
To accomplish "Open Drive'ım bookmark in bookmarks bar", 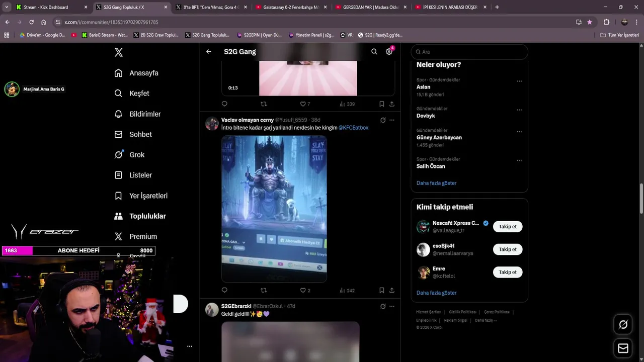I will coord(42,35).
